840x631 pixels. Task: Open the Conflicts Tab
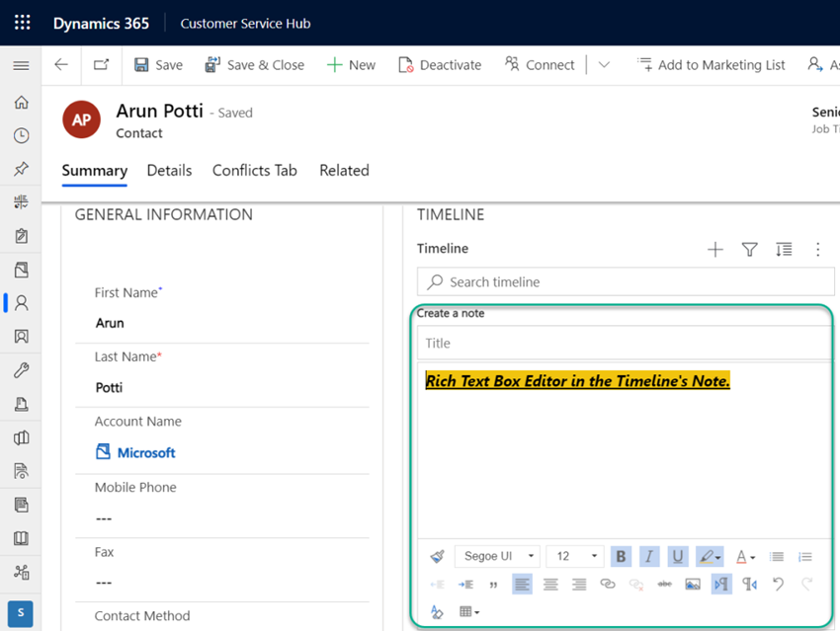[254, 170]
